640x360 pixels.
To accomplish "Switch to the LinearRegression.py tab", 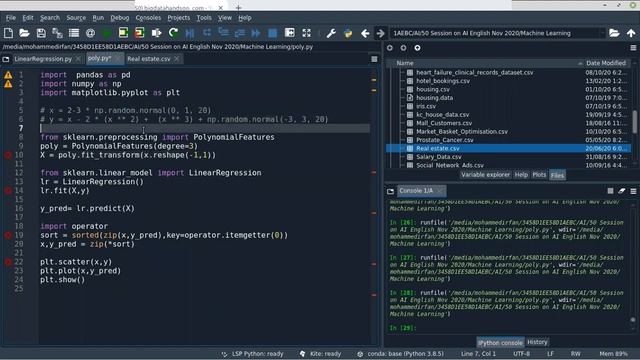I will tap(43, 59).
